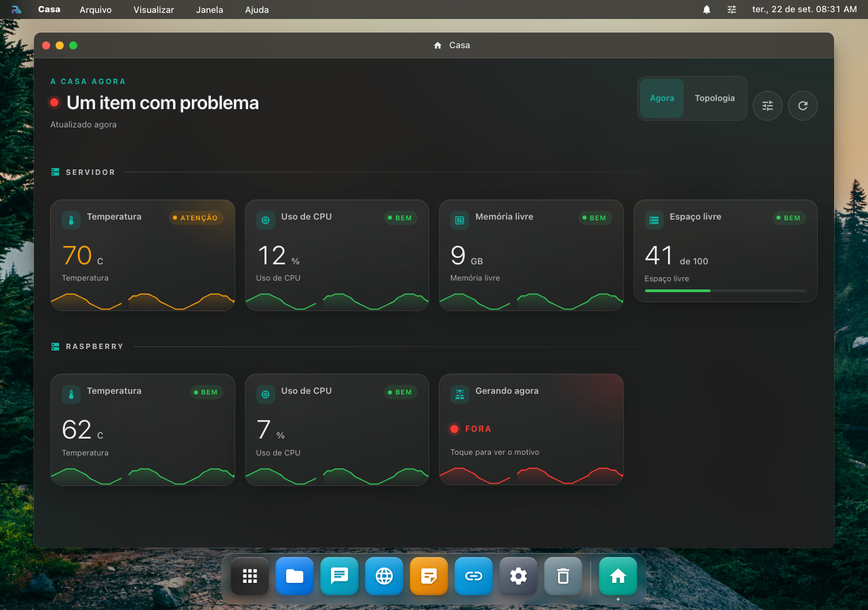Viewport: 868px width, 610px height.
Task: Click the thermometer icon on Servidor Temperatura card
Action: [71, 220]
